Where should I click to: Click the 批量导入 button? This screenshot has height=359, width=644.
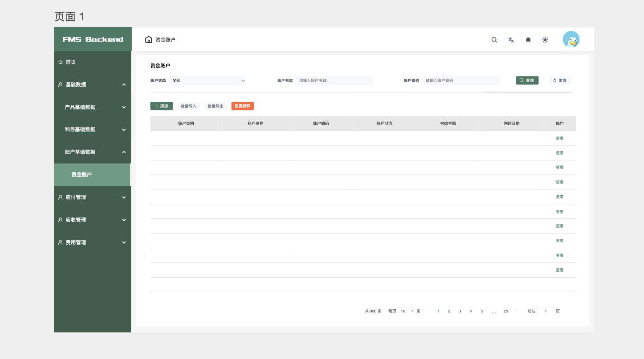[189, 106]
